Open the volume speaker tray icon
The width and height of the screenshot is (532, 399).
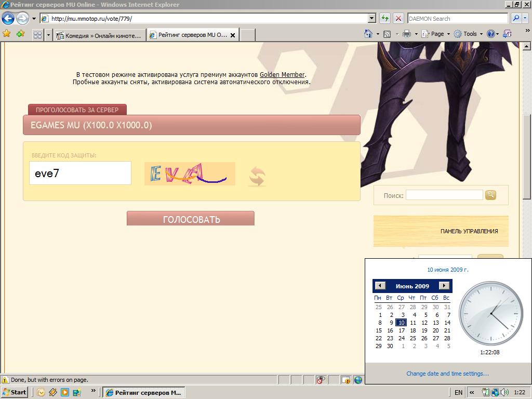pos(504,393)
